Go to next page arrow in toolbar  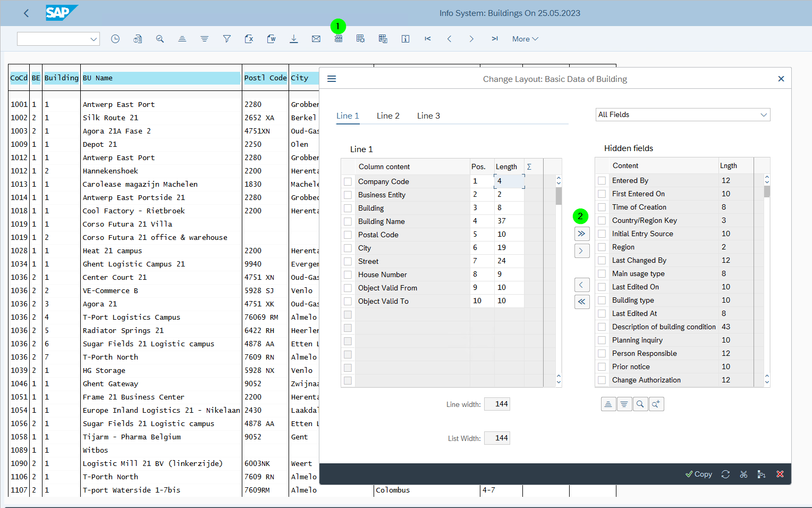coord(472,39)
